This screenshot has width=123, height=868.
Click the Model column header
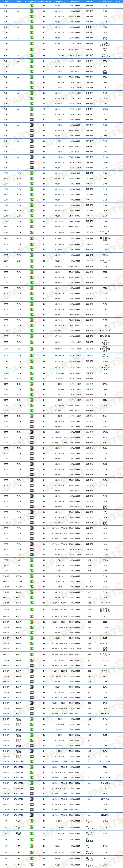[19, 2]
